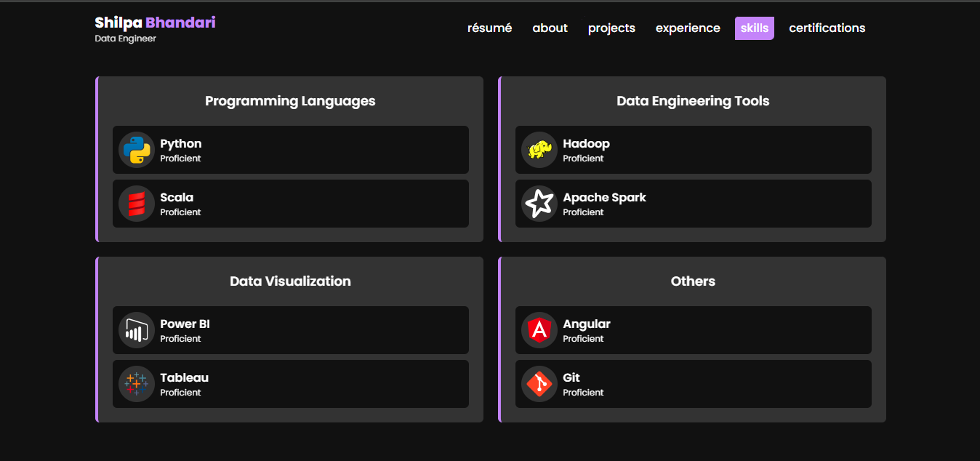Click Proficient label under Power BI
The image size is (980, 461).
click(180, 339)
